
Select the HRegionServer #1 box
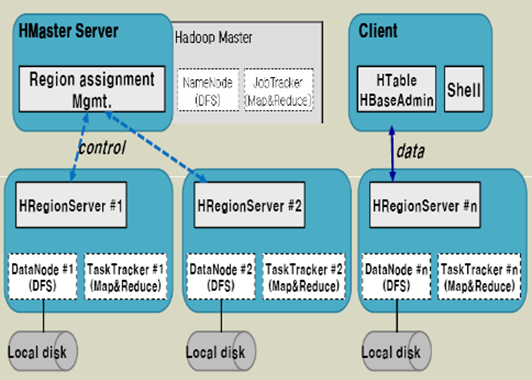coord(71,205)
